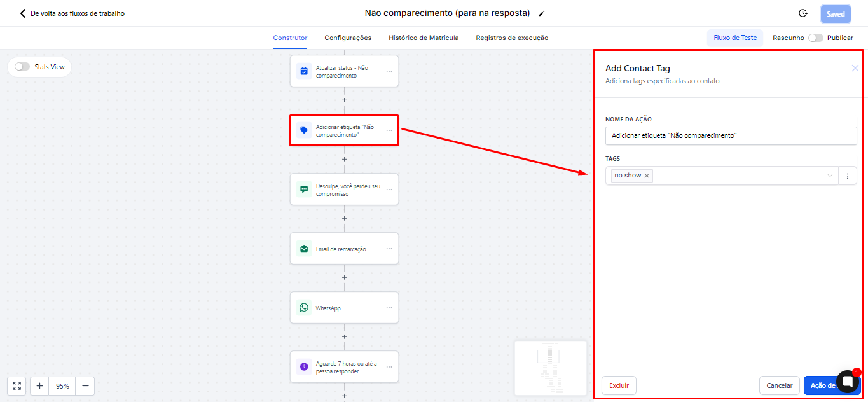Viewport: 868px width, 402px height.
Task: Remove the 'no show' tag
Action: point(647,176)
